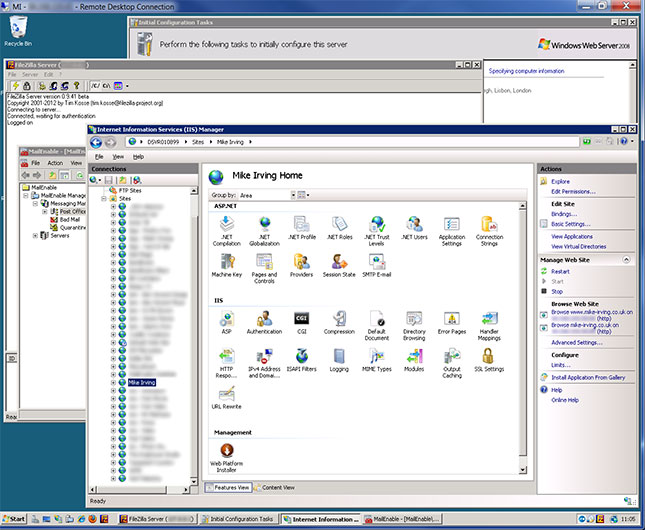Viewport: 645px width, 530px height.
Task: Open the Bindings link
Action: click(x=564, y=214)
